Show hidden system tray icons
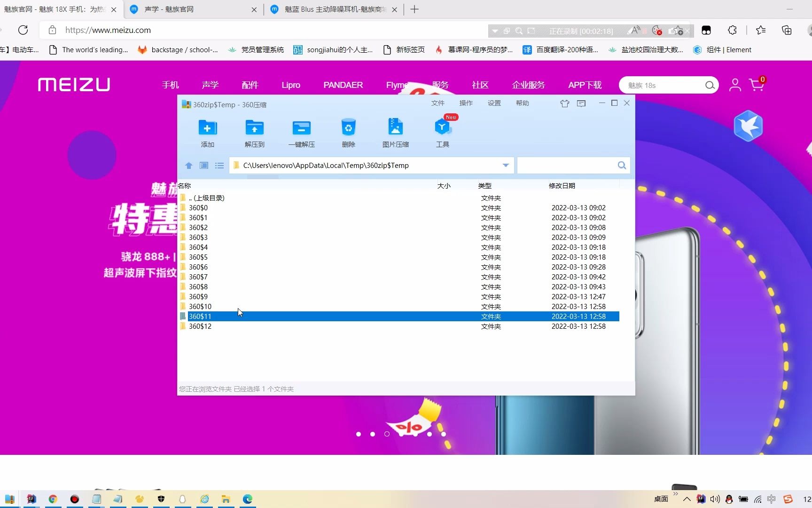The image size is (812, 508). coord(687,499)
